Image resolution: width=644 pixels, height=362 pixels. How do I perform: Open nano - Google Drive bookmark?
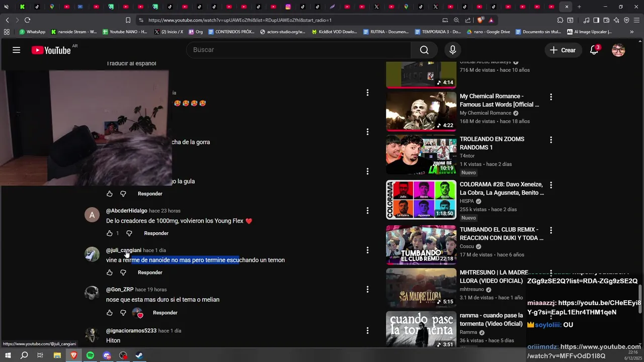[x=488, y=32]
